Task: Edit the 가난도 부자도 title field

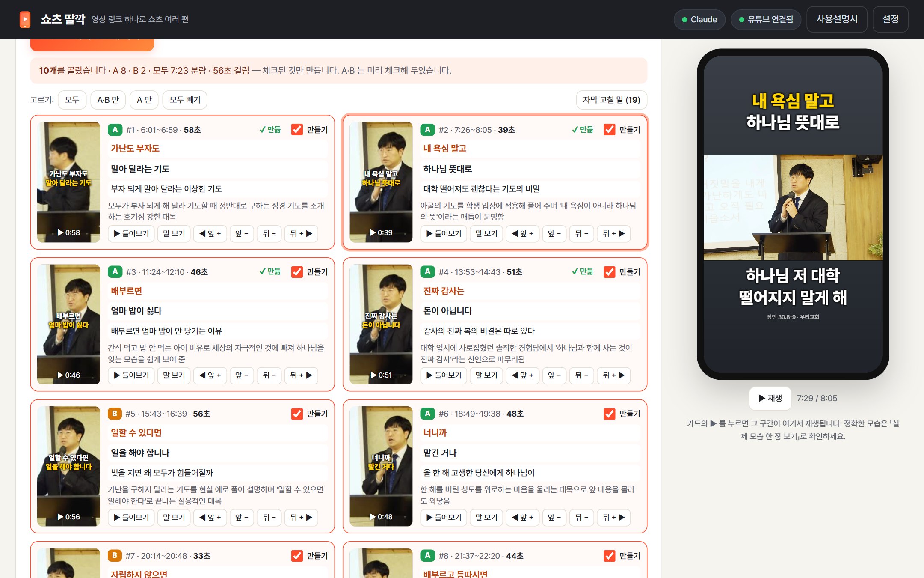Action: [x=217, y=149]
